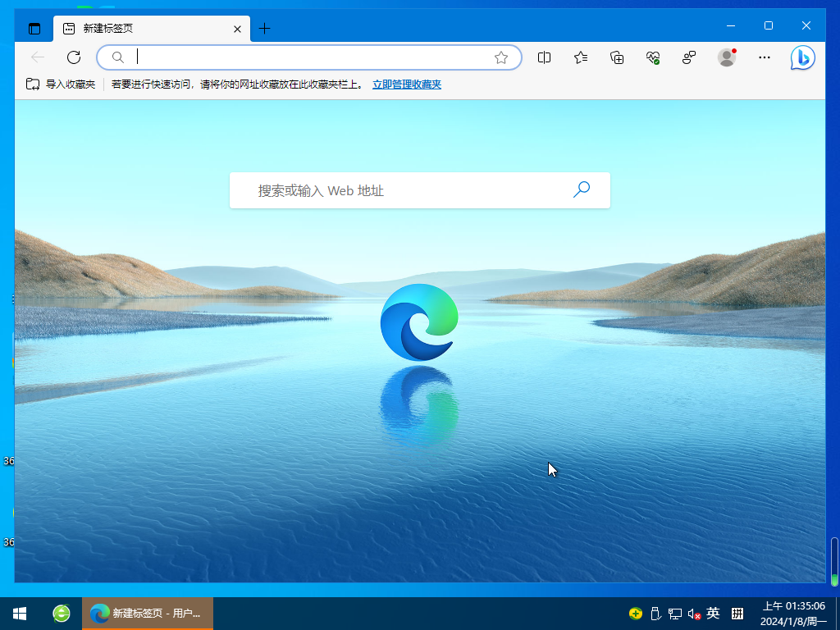Viewport: 840px width, 630px height.
Task: Open the taskbar clock and date
Action: [x=793, y=614]
